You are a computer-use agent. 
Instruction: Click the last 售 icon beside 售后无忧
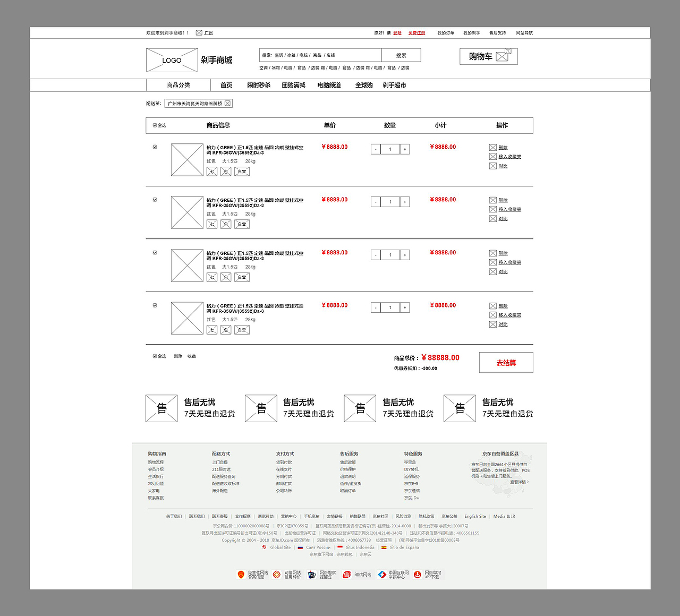460,408
